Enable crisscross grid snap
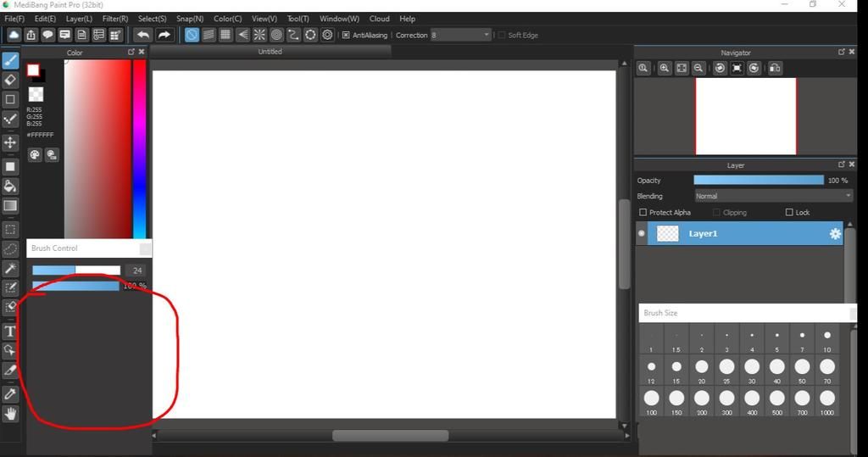 (x=225, y=35)
